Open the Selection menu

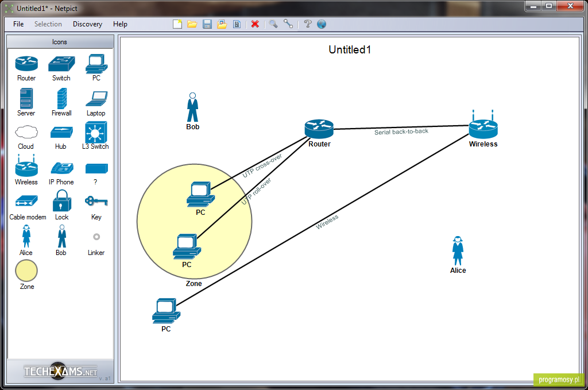[x=48, y=24]
